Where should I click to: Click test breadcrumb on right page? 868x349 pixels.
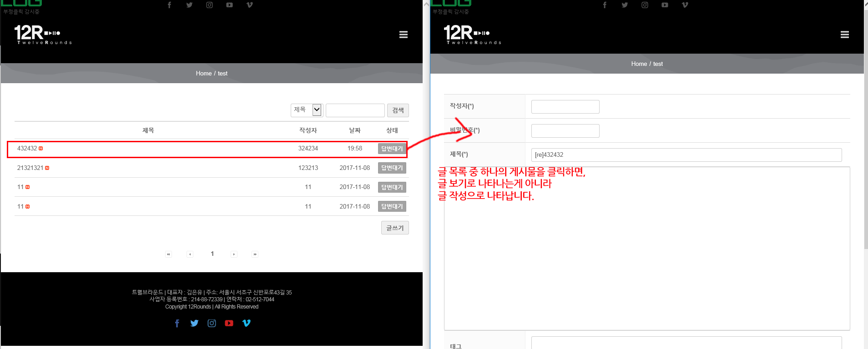[658, 64]
